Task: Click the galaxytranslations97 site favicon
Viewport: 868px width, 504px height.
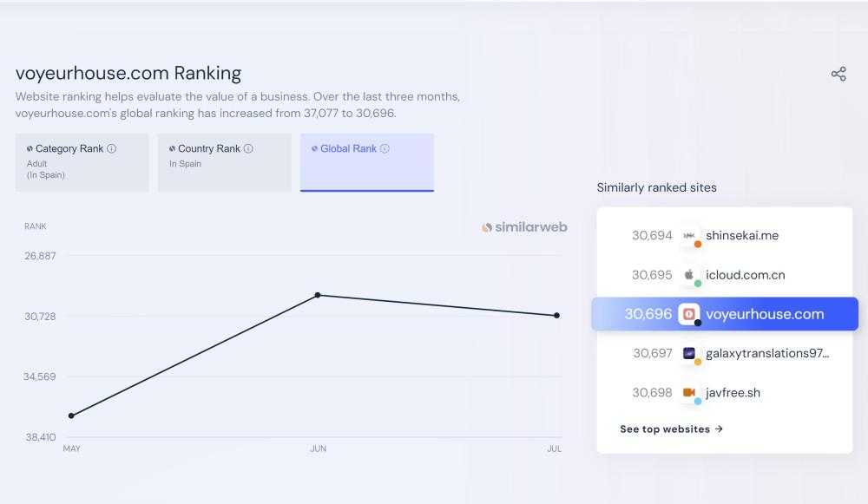Action: (689, 353)
